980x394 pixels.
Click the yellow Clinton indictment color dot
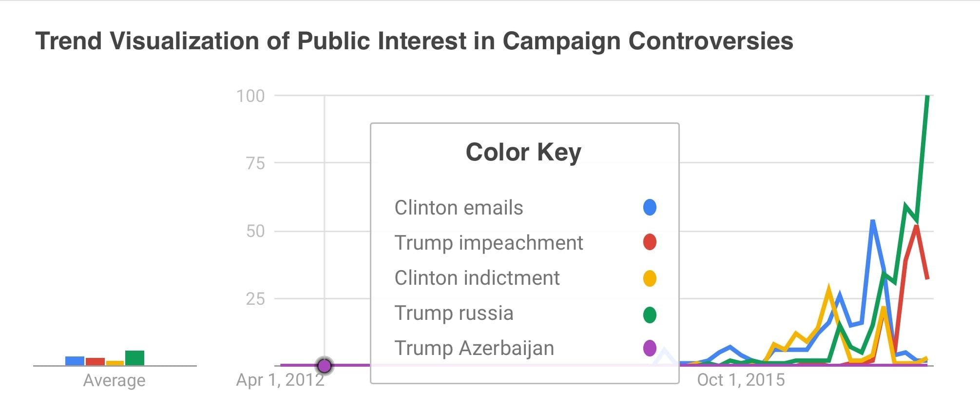coord(650,278)
